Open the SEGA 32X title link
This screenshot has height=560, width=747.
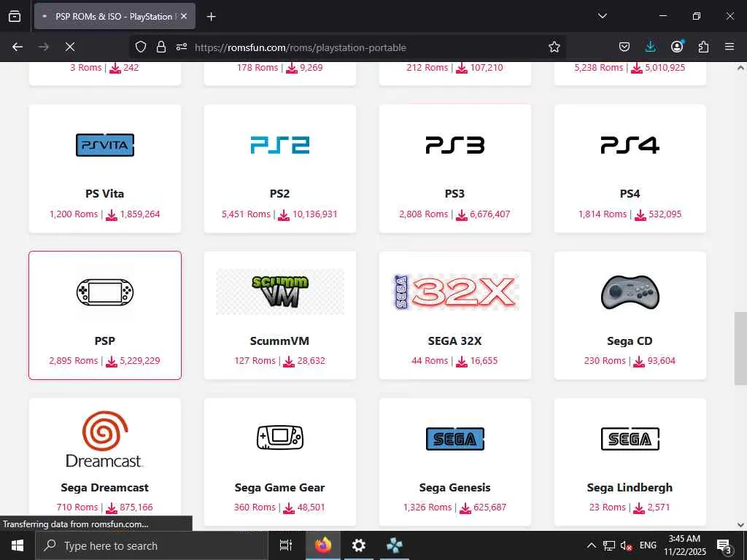(x=454, y=341)
